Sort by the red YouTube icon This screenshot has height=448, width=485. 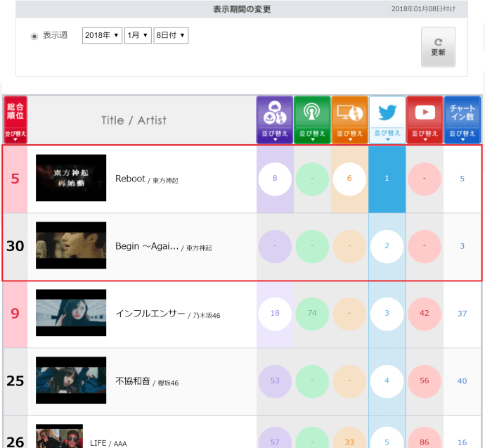[x=425, y=120]
